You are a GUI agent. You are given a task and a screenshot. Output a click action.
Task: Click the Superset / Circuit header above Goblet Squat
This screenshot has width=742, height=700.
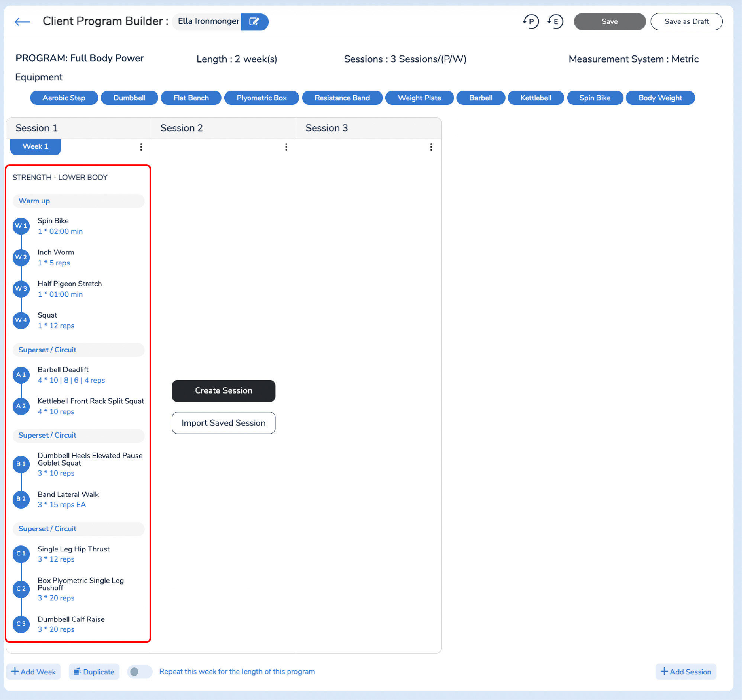coord(79,436)
